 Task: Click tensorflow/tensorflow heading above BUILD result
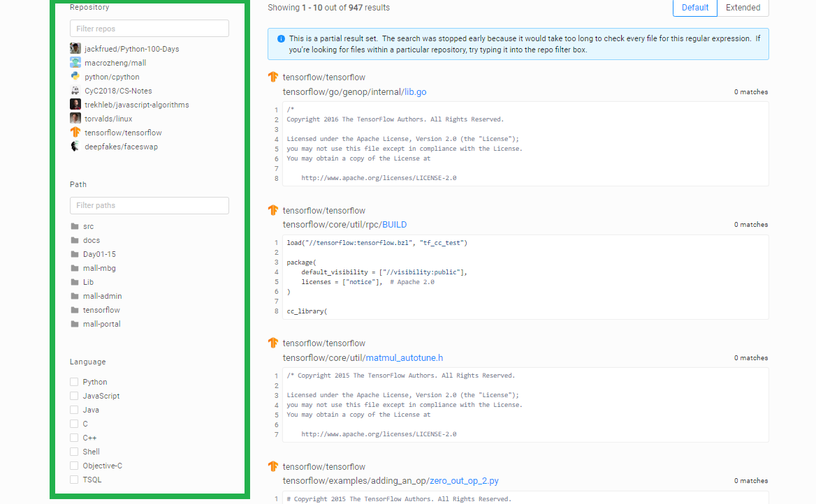tap(323, 211)
